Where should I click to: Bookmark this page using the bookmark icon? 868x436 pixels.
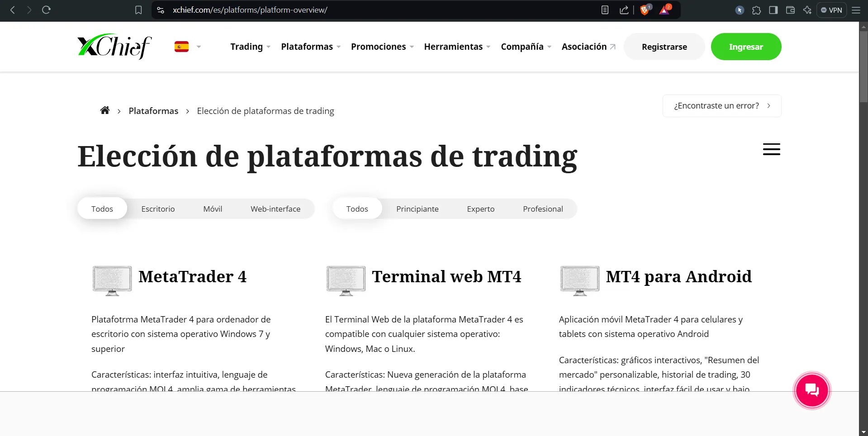point(138,10)
